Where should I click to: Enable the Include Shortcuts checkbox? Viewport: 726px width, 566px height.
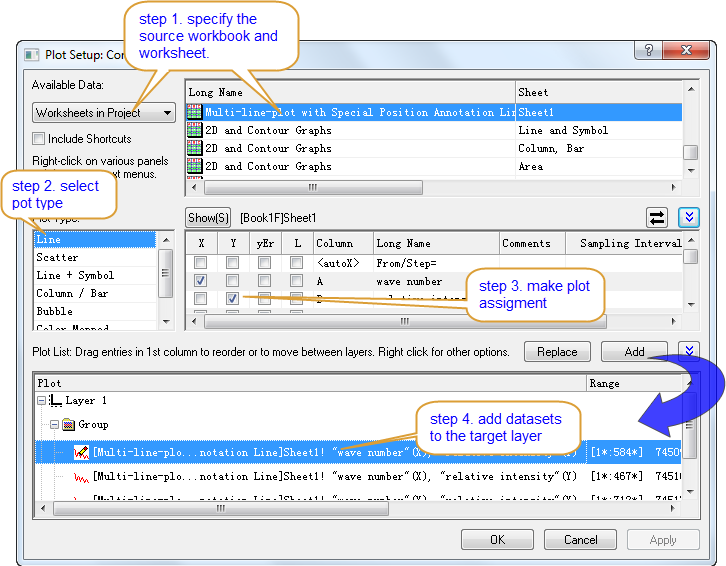38,138
